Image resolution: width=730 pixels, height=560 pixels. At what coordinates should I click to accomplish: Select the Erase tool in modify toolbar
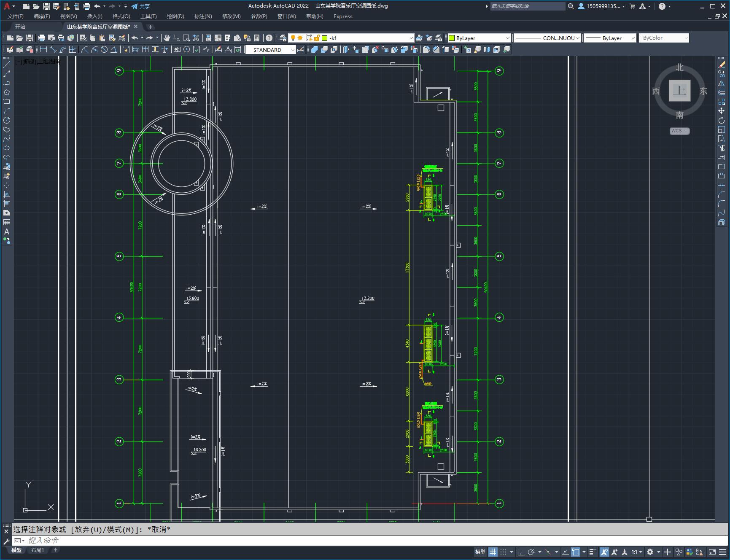pyautogui.click(x=722, y=65)
